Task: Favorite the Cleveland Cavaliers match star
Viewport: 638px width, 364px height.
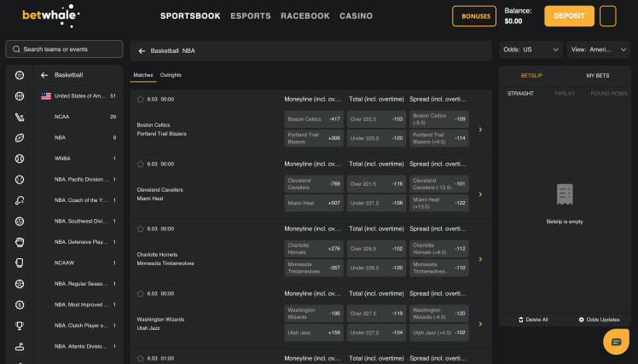Action: (x=141, y=164)
